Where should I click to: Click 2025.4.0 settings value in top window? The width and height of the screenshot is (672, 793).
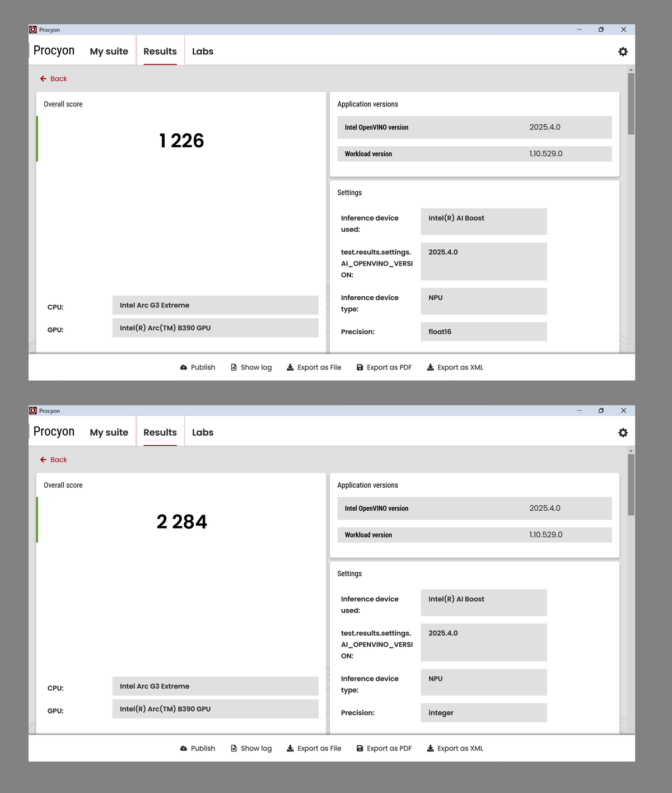484,262
